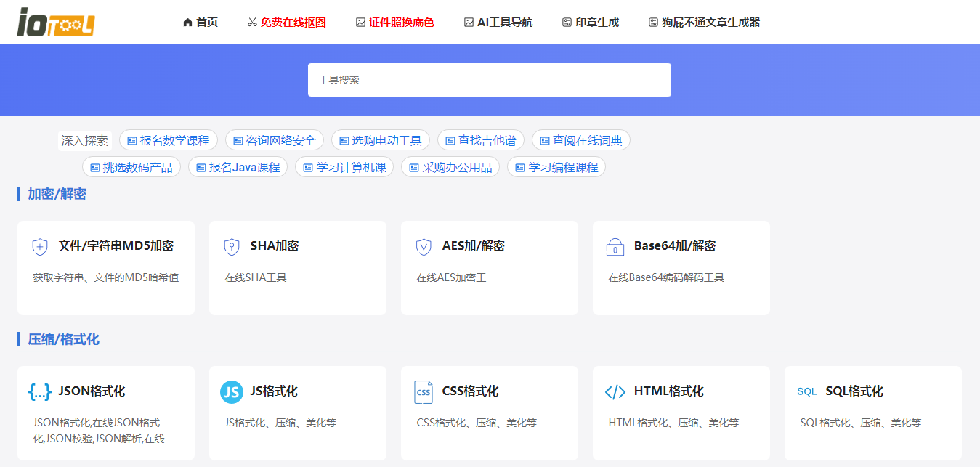Click the news icon in the 挑选数码产品 chip
Screen dimensions: 980x467
95,168
